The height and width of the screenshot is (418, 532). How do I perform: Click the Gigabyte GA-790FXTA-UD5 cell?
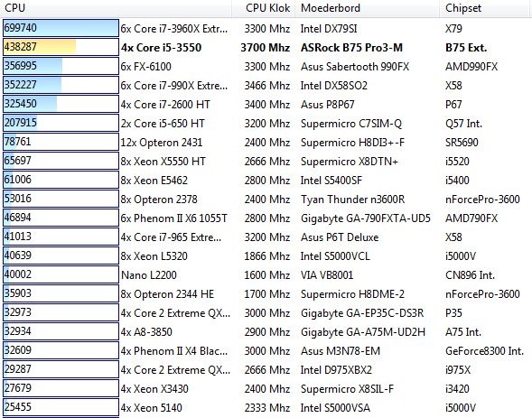tap(366, 218)
